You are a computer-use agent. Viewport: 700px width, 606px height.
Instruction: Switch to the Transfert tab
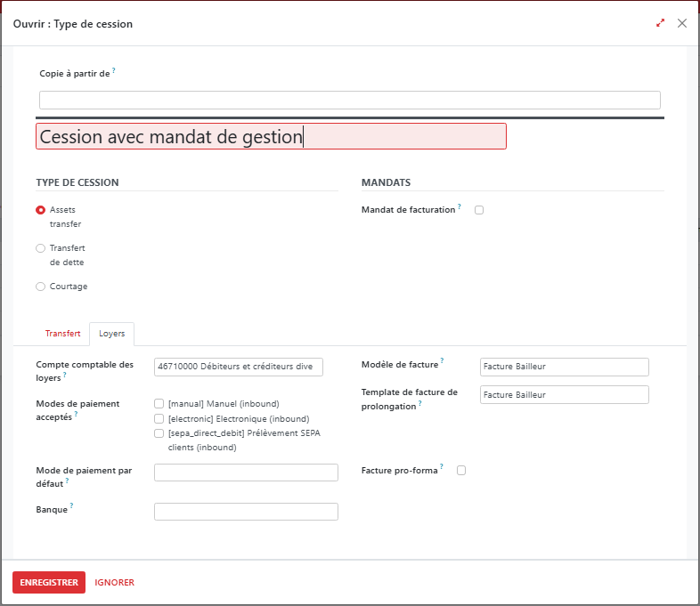pos(62,334)
